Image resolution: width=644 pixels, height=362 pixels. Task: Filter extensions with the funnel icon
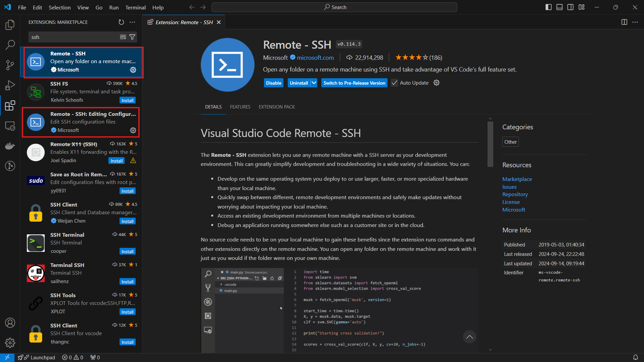tap(132, 37)
